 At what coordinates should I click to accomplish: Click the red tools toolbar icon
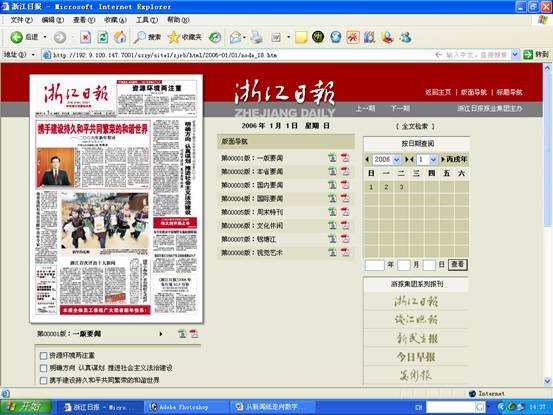(353, 37)
